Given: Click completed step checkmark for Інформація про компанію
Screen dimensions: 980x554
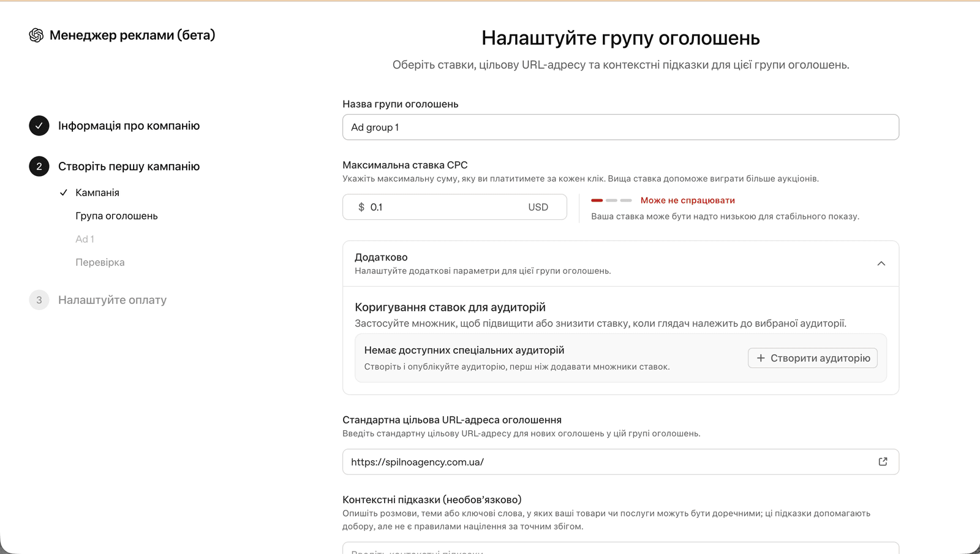Looking at the screenshot, I should point(39,126).
